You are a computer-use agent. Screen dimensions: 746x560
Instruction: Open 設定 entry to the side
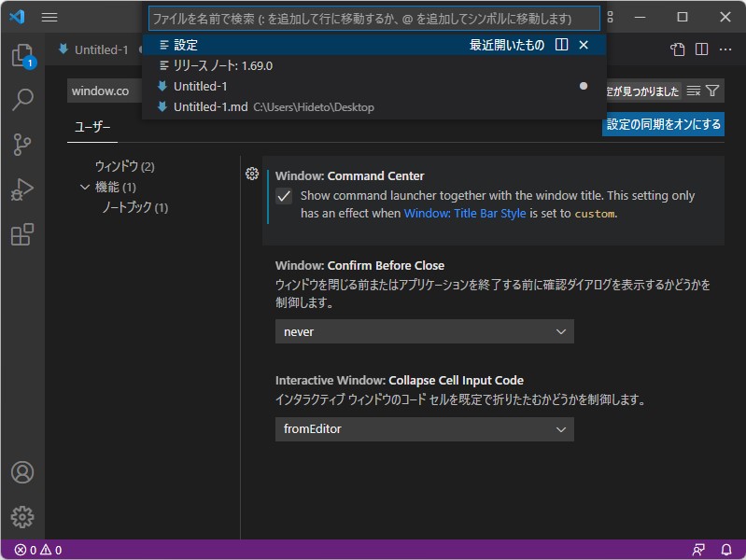pyautogui.click(x=561, y=45)
